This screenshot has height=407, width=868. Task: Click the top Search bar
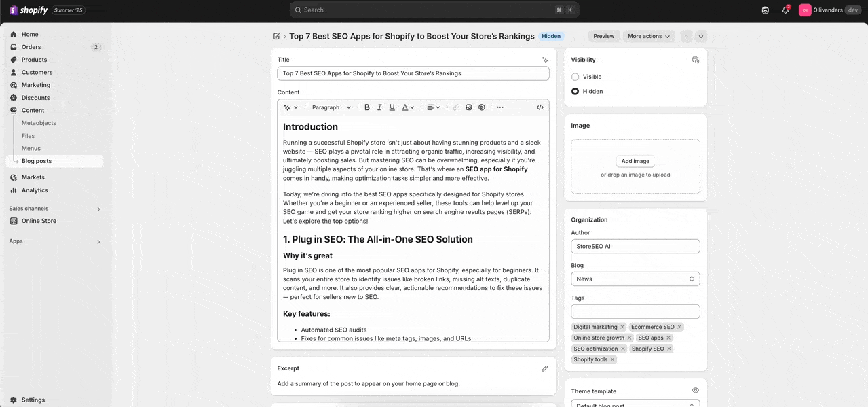pos(434,10)
